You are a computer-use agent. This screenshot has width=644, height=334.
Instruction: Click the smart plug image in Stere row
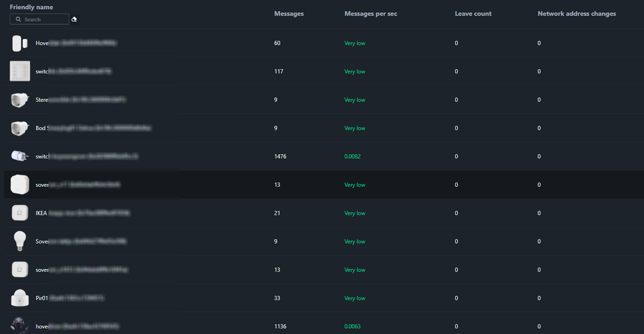click(x=19, y=100)
